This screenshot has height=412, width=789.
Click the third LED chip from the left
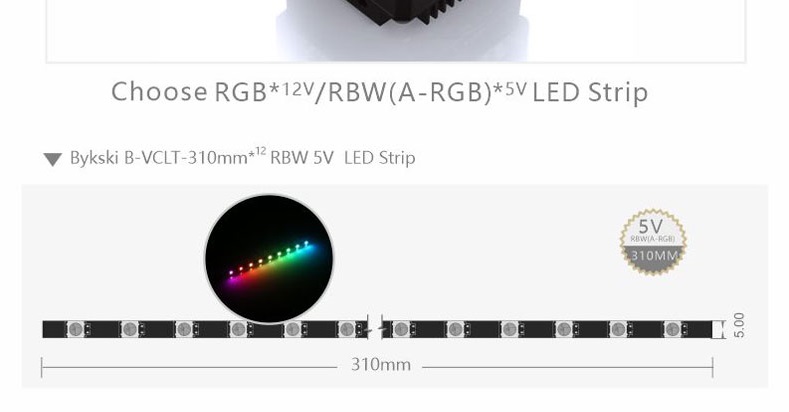click(184, 329)
